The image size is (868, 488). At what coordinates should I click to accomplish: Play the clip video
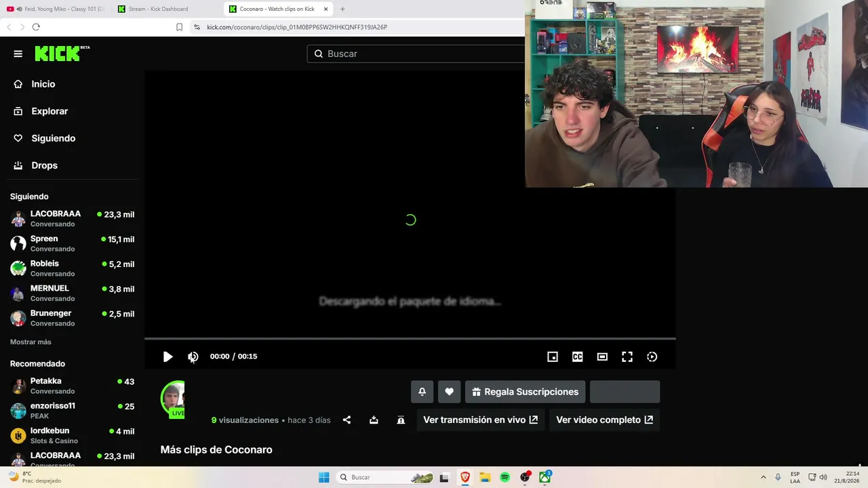167,357
